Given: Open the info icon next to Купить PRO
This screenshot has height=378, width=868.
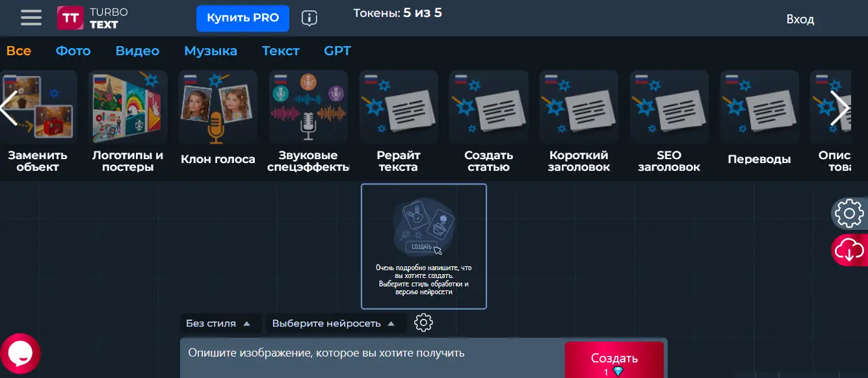Looking at the screenshot, I should click(x=309, y=18).
